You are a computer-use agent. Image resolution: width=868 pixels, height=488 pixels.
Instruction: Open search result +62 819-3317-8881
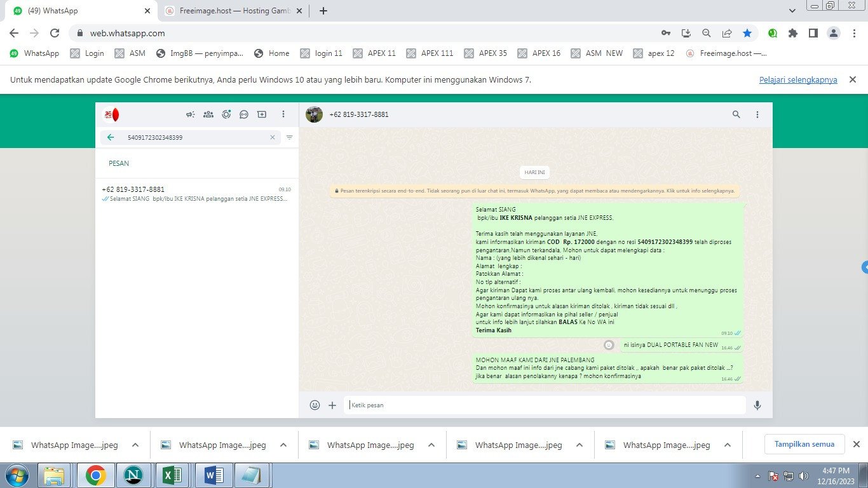point(197,194)
